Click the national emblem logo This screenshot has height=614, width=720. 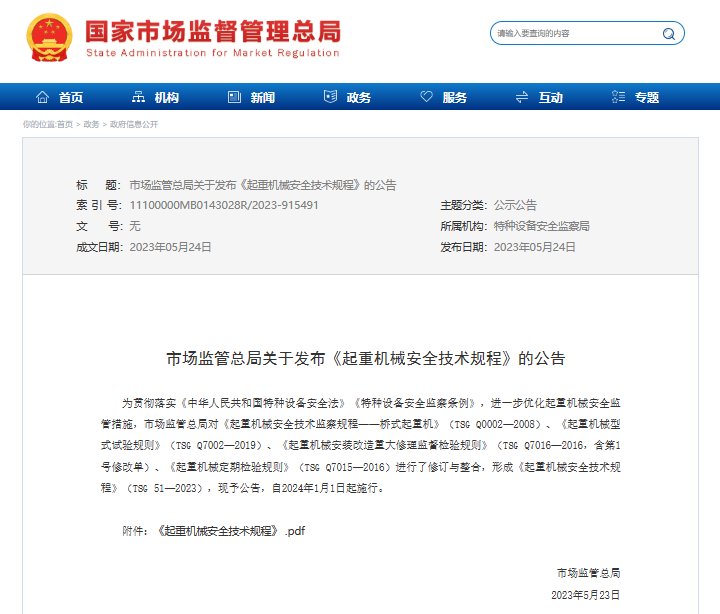coord(49,38)
